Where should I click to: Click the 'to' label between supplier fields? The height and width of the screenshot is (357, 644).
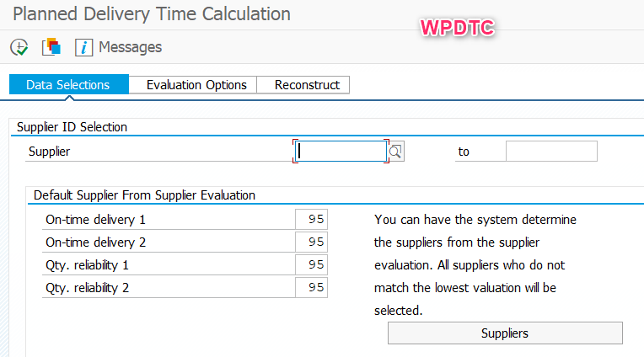(464, 152)
